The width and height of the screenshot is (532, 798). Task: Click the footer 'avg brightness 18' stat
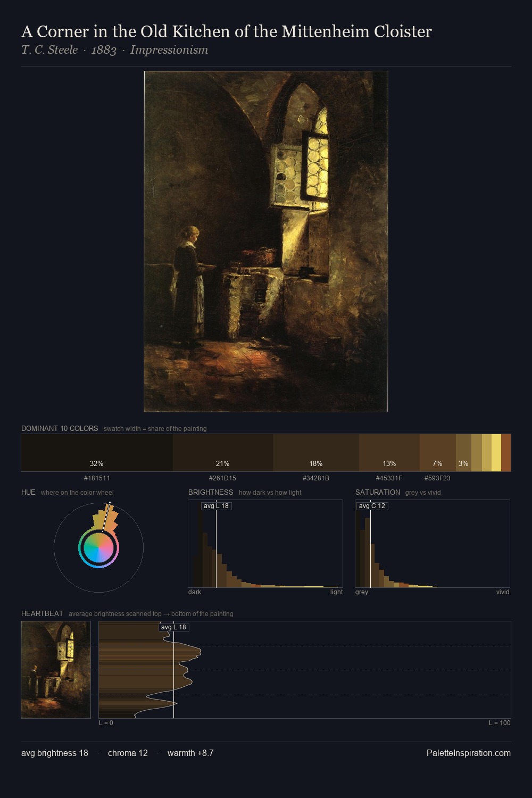click(55, 753)
